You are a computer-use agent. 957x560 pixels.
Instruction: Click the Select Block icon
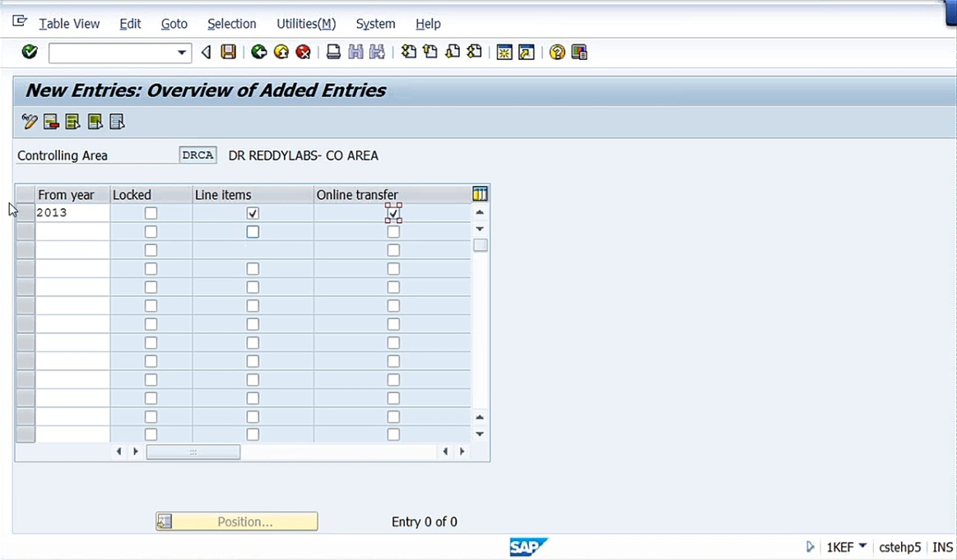point(95,122)
